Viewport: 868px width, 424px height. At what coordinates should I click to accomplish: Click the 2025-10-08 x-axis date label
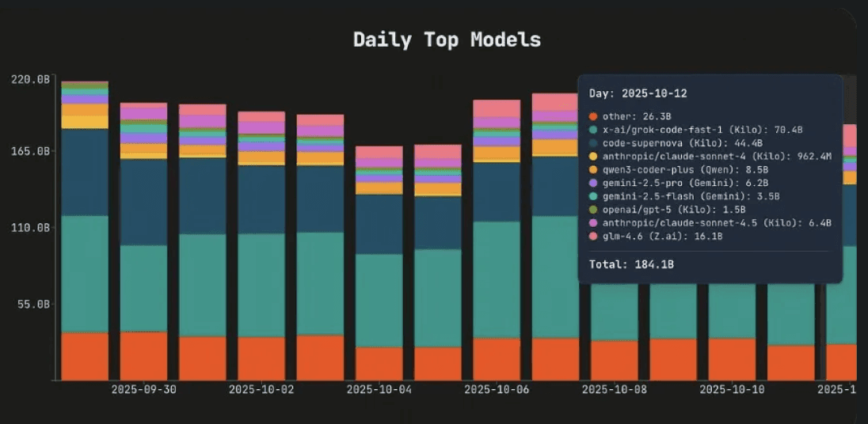614,390
